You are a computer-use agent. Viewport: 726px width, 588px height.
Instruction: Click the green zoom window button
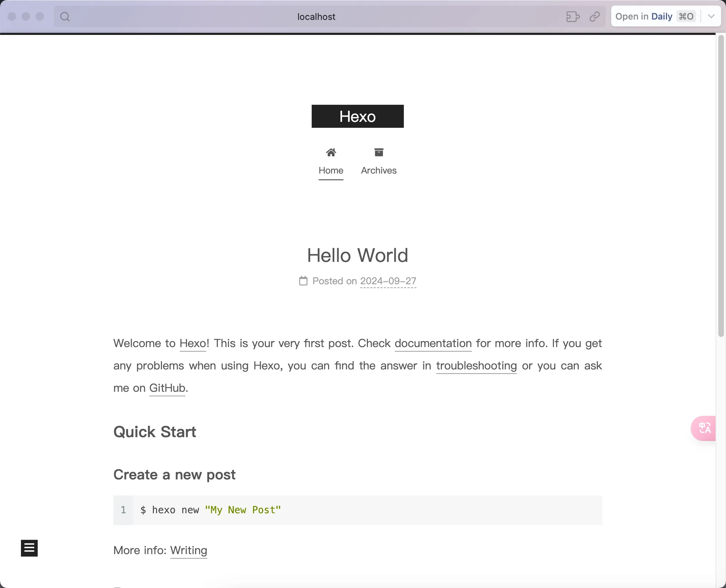[40, 16]
